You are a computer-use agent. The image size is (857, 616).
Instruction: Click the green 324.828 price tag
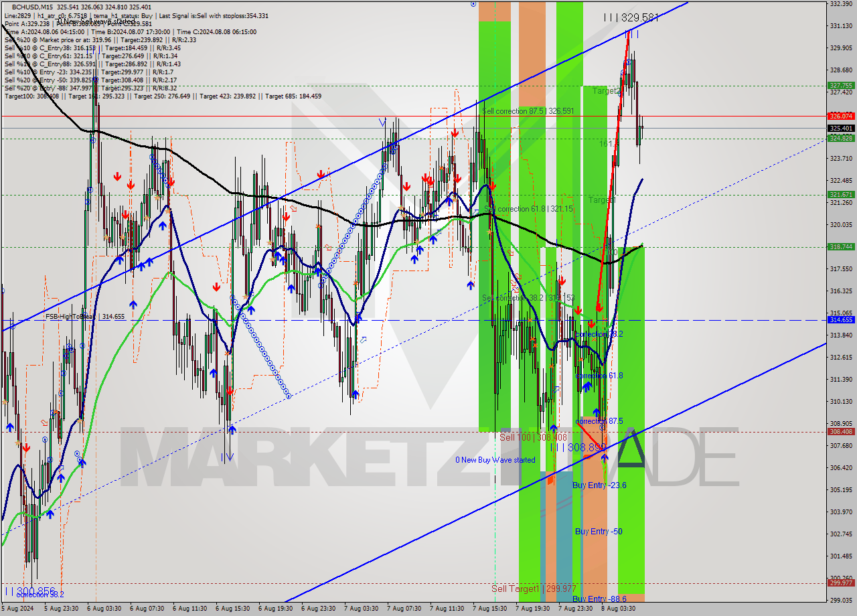tap(841, 139)
